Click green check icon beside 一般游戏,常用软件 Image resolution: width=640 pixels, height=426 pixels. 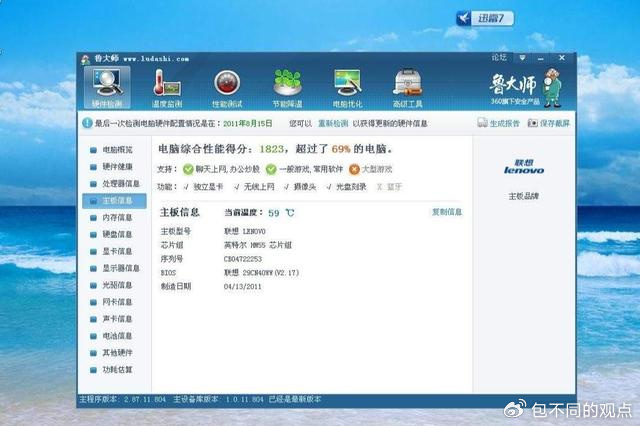coord(271,169)
